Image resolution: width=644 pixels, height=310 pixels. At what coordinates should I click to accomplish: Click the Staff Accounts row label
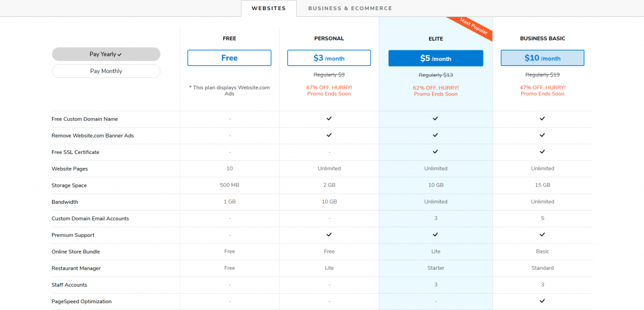coord(69,285)
